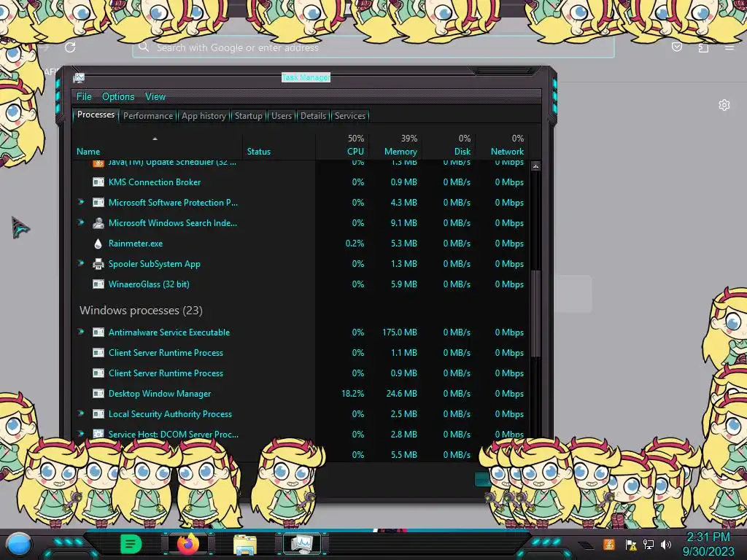Open the volume speaker tray icon

pyautogui.click(x=666, y=544)
